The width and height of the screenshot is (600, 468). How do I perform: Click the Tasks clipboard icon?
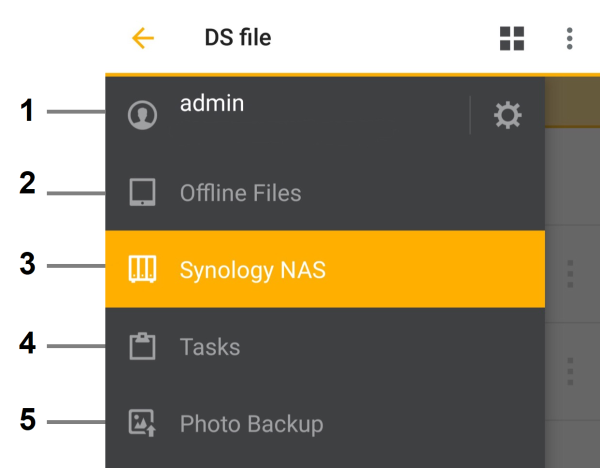tap(142, 346)
